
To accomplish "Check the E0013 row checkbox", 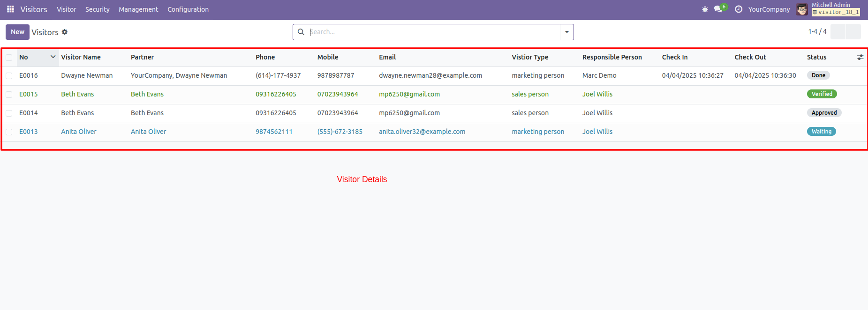I will [9, 132].
